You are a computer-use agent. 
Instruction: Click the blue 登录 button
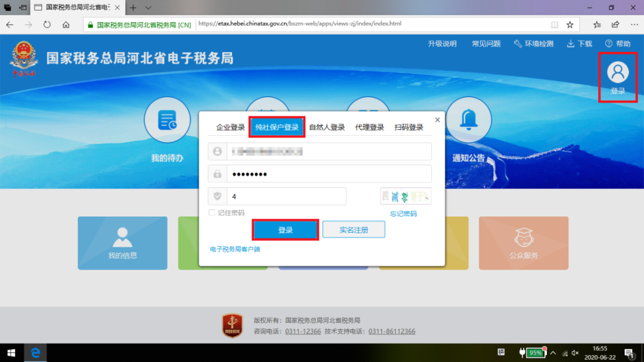pos(286,230)
